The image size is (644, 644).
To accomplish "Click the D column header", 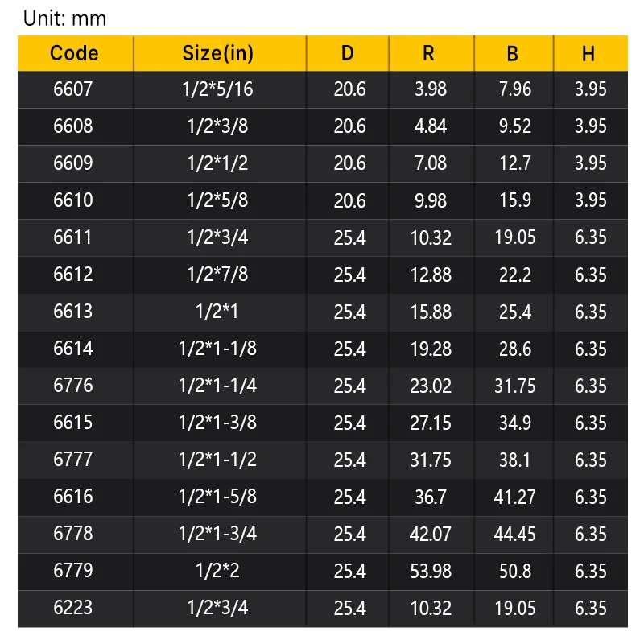I will 348,53.
